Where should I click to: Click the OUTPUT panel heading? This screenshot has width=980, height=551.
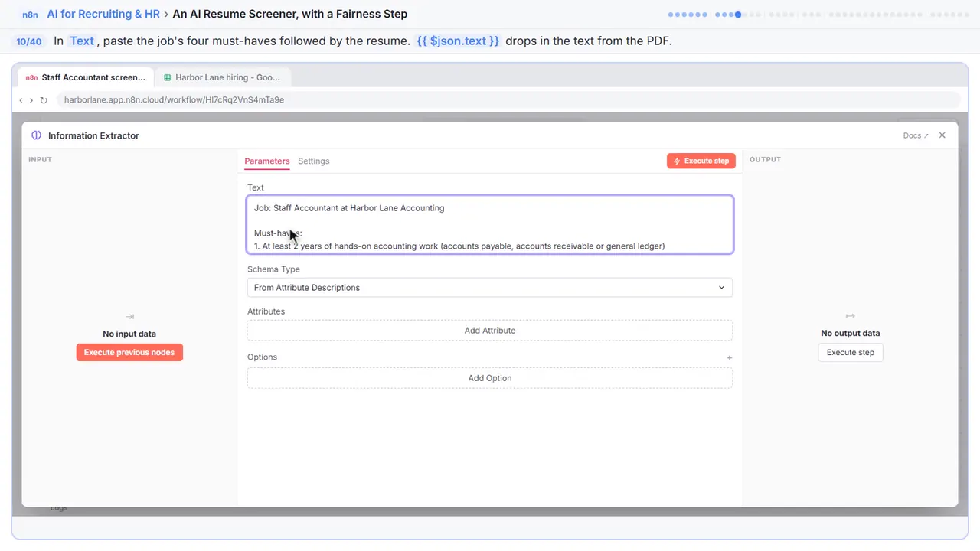tap(766, 160)
